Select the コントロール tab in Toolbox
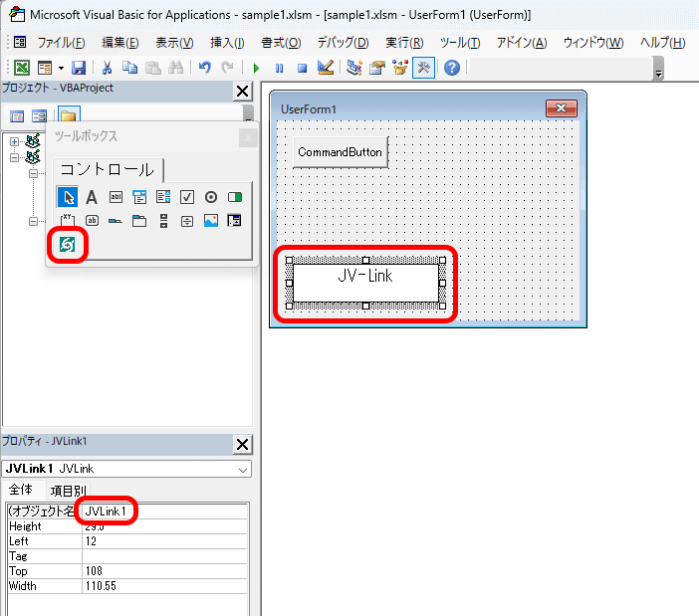Image resolution: width=699 pixels, height=616 pixels. 108,170
